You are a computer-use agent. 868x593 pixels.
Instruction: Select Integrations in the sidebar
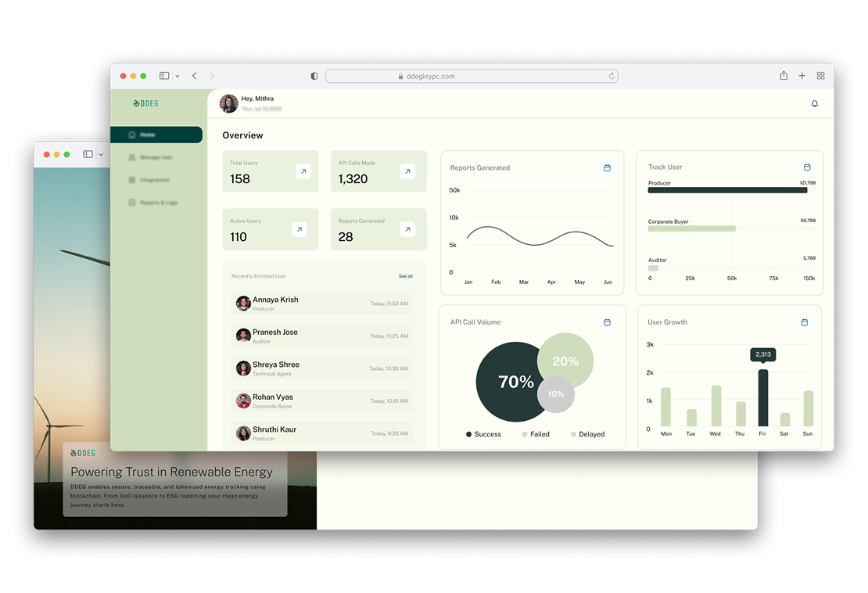[154, 180]
